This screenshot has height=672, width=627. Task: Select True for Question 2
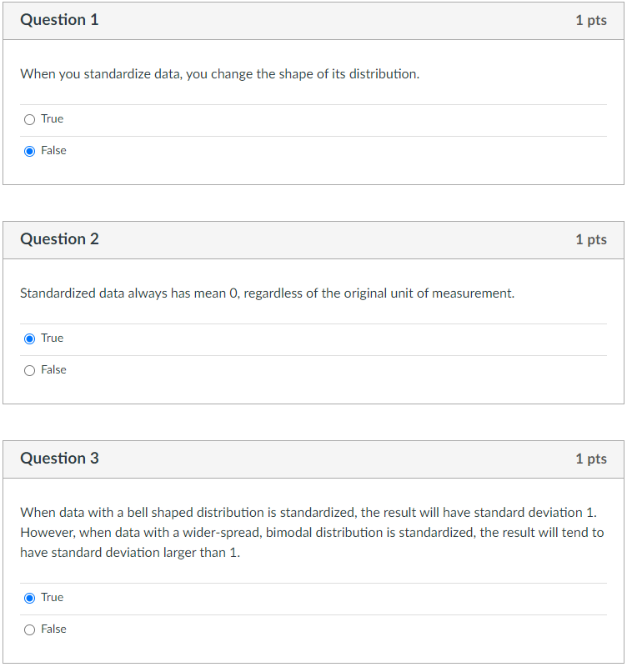(x=29, y=338)
